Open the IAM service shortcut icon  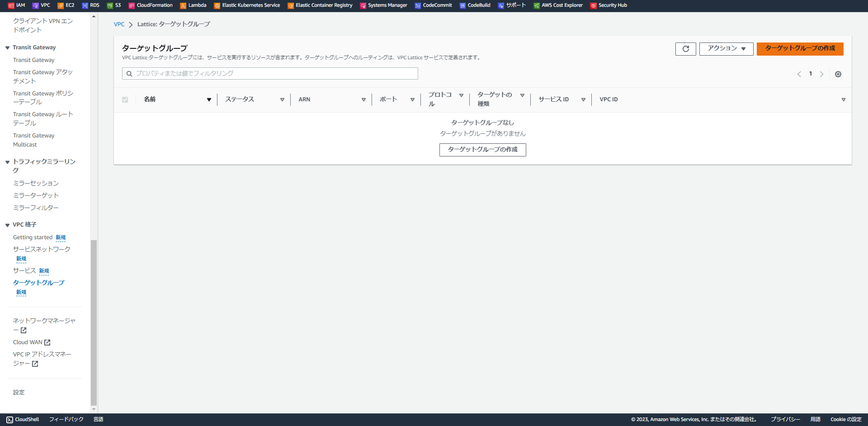click(11, 5)
